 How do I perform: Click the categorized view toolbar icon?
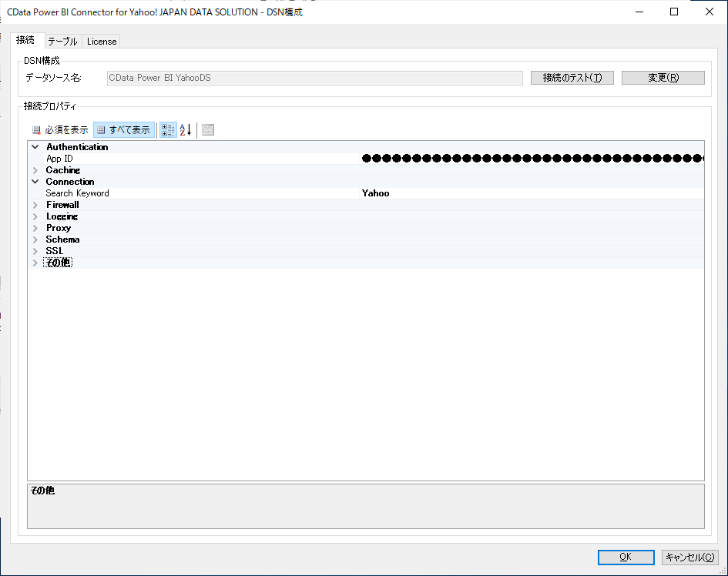pos(168,130)
